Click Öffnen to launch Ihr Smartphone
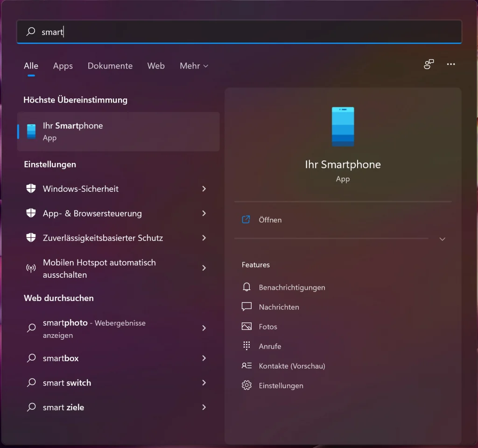 (x=270, y=220)
